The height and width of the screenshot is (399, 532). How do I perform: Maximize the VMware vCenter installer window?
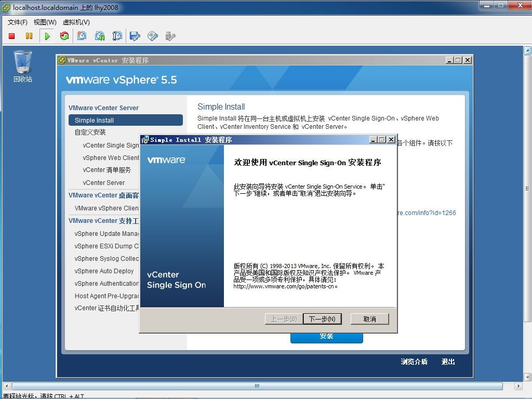[x=458, y=60]
